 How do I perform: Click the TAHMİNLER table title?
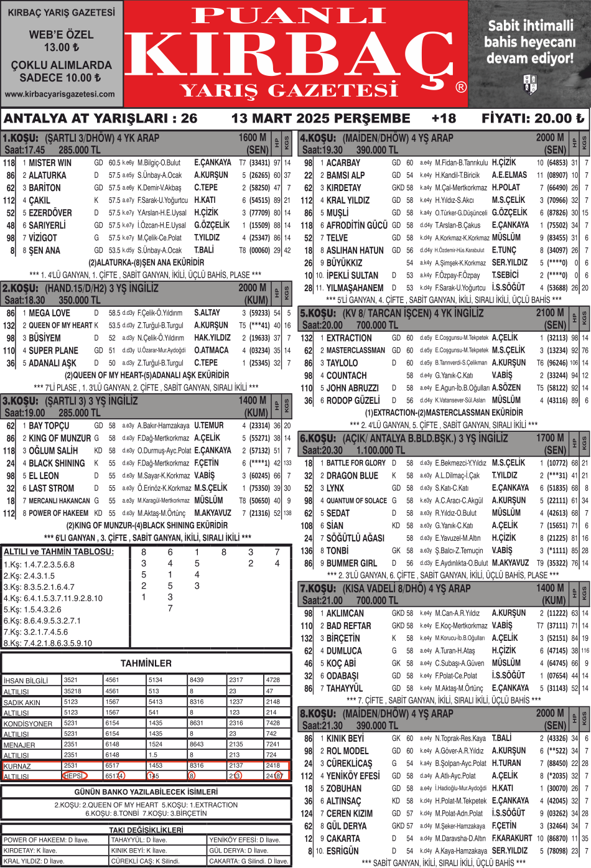pyautogui.click(x=146, y=663)
